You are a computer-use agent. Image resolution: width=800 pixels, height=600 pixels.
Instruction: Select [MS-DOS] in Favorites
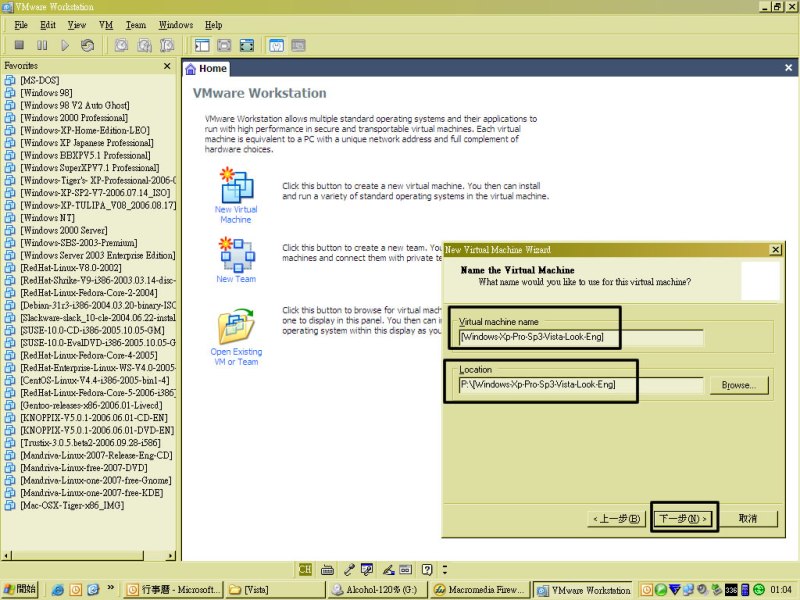point(40,80)
